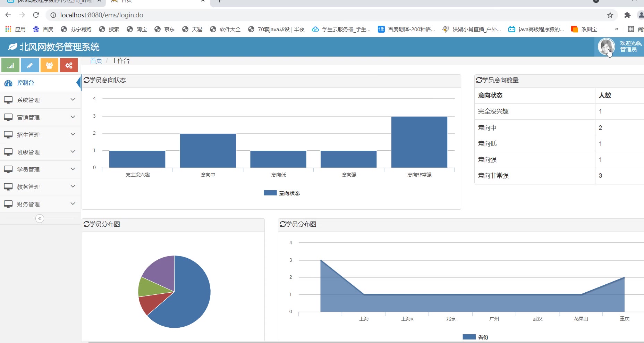Viewport: 644px width, 343px height.
Task: Click the monitor icon next to 教务管理
Action: [8, 187]
